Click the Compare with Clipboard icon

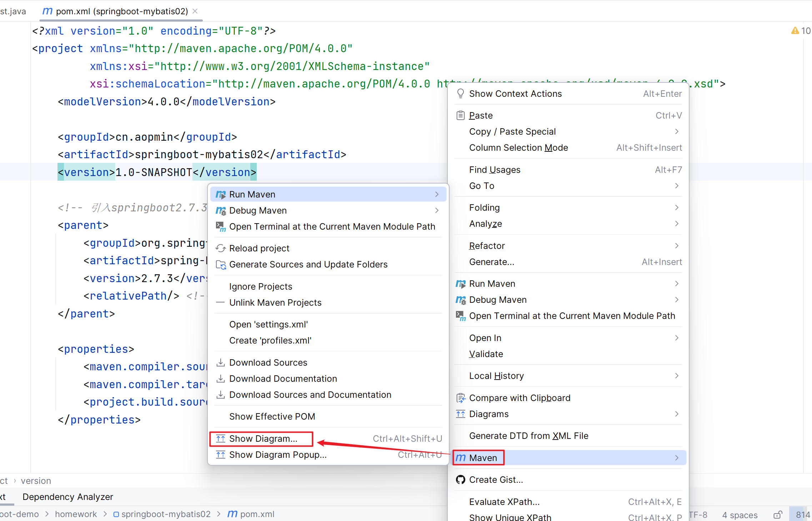tap(461, 398)
